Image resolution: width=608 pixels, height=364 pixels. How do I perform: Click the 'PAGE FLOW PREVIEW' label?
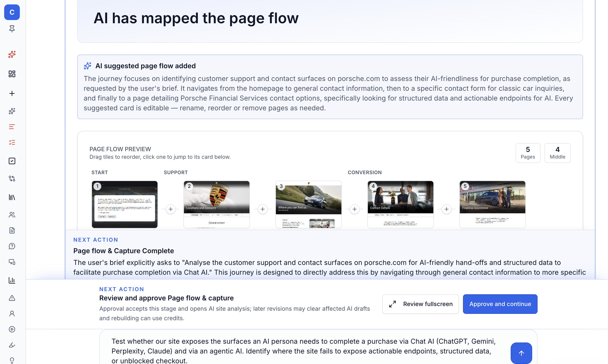click(x=120, y=149)
